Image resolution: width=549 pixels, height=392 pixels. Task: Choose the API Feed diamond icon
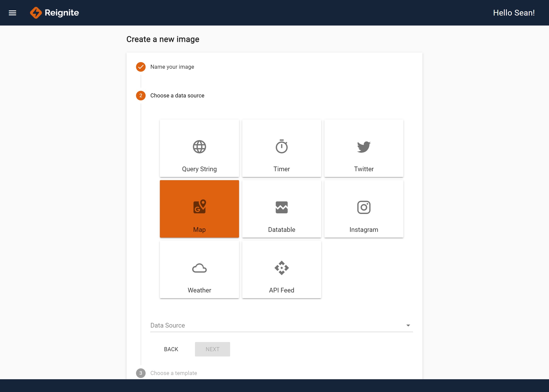click(281, 268)
